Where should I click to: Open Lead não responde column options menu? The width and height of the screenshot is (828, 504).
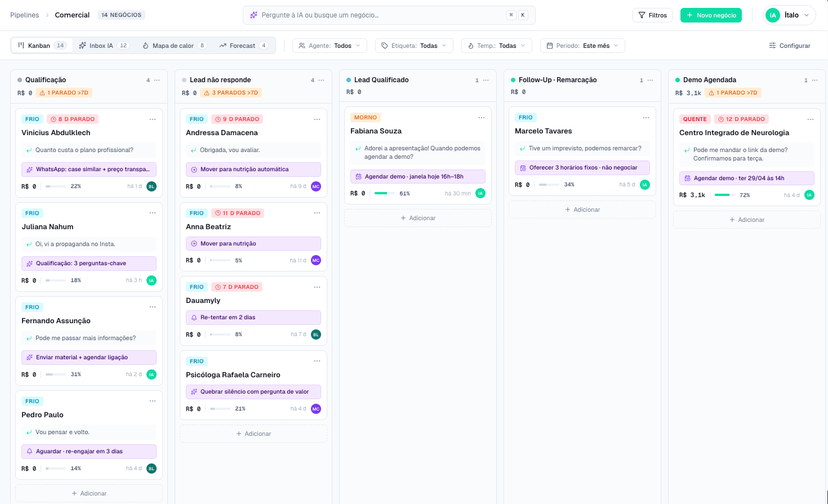[x=321, y=80]
